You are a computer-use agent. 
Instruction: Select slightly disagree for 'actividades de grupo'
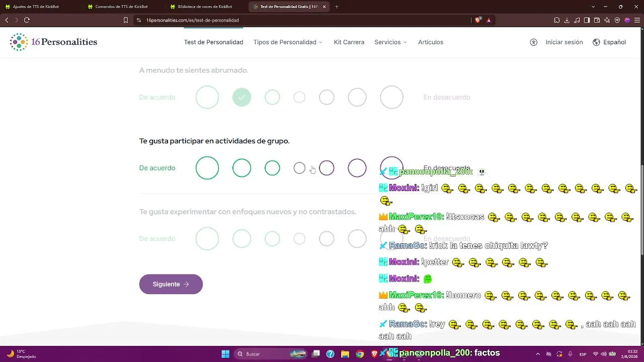click(327, 168)
